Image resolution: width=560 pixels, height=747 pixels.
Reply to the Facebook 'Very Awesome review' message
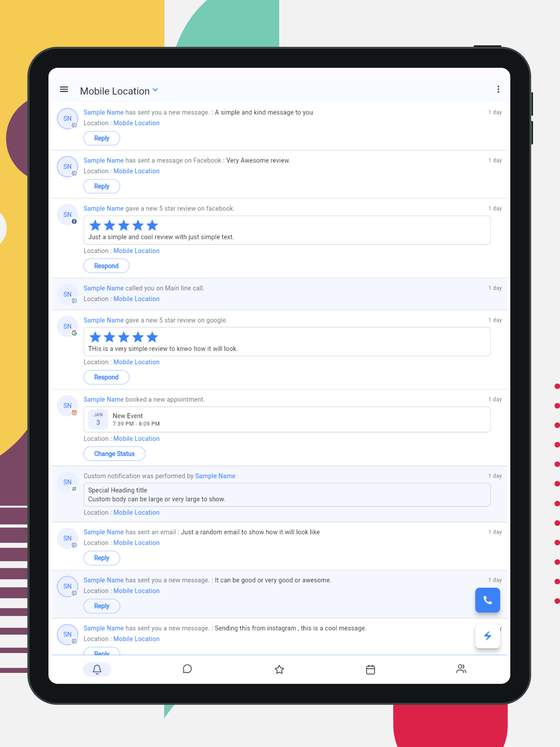click(102, 186)
